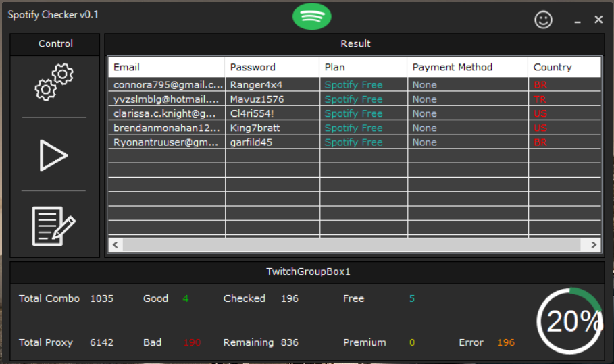Click the green Spotify logo
614x364 pixels.
tap(311, 16)
